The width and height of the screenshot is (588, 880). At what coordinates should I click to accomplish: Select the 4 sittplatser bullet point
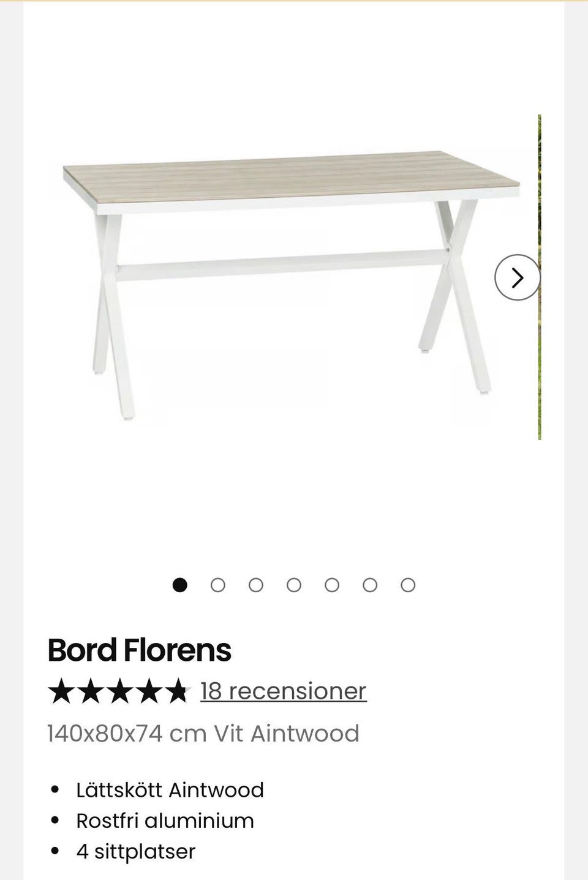(x=135, y=851)
